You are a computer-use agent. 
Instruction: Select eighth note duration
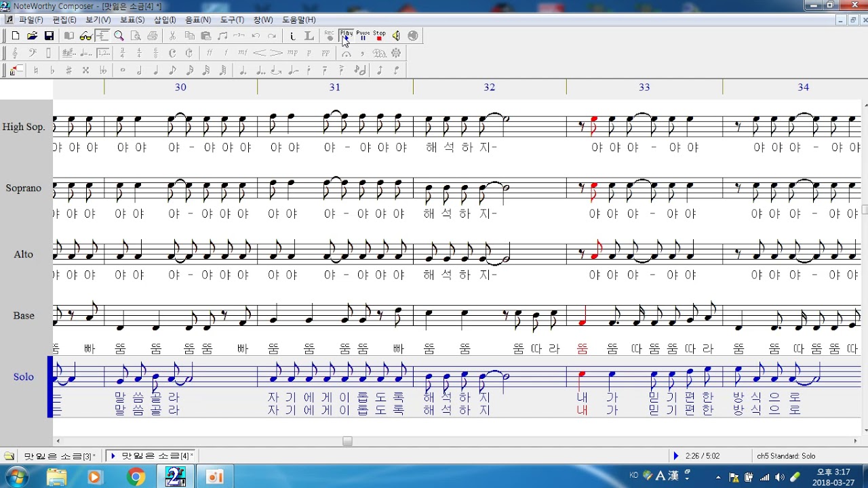(172, 70)
